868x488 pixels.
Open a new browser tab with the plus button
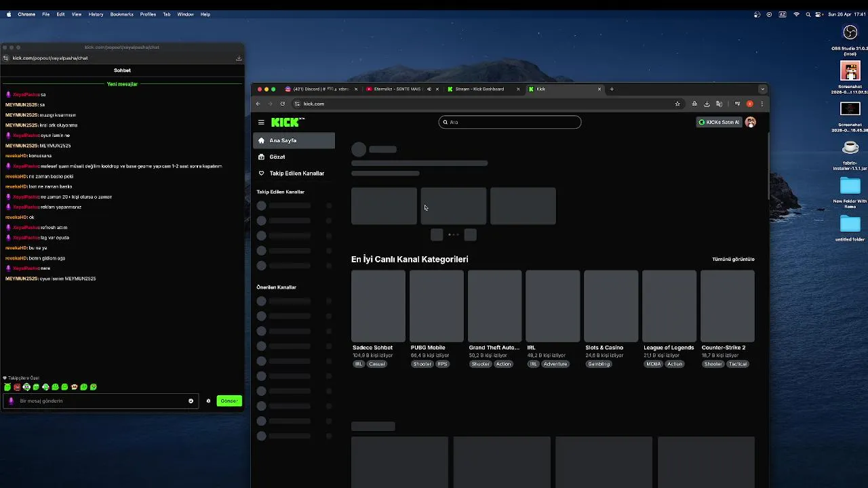612,89
